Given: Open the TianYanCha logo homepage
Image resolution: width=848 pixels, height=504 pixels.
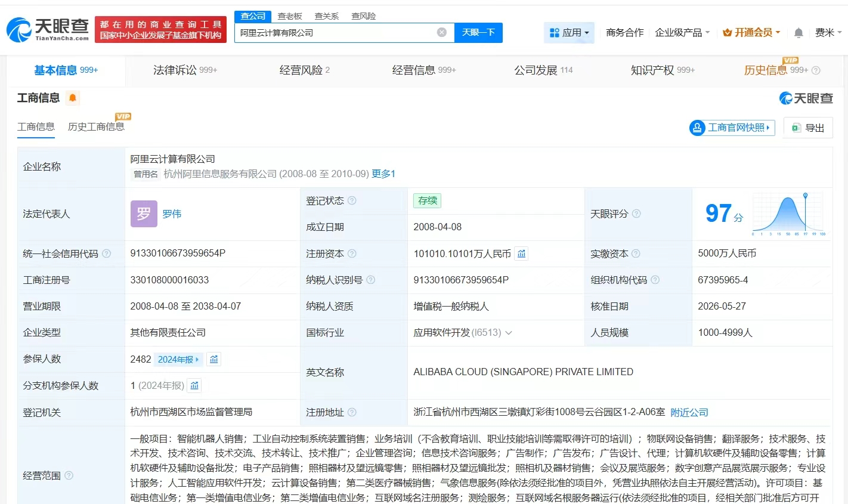Looking at the screenshot, I should point(48,29).
